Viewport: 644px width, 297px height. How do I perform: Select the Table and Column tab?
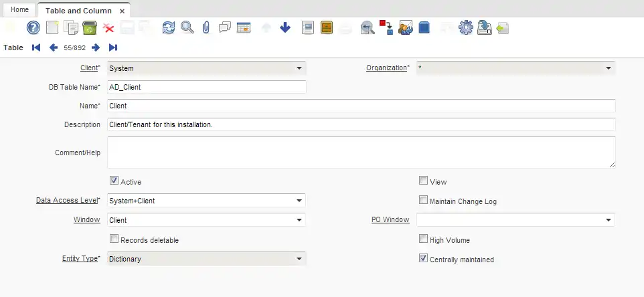pyautogui.click(x=78, y=11)
